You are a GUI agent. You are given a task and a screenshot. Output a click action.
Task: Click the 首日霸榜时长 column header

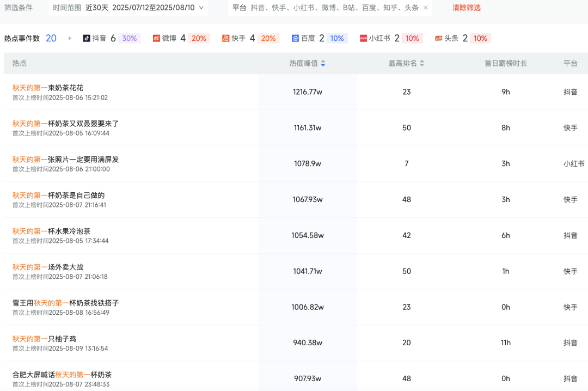point(505,63)
